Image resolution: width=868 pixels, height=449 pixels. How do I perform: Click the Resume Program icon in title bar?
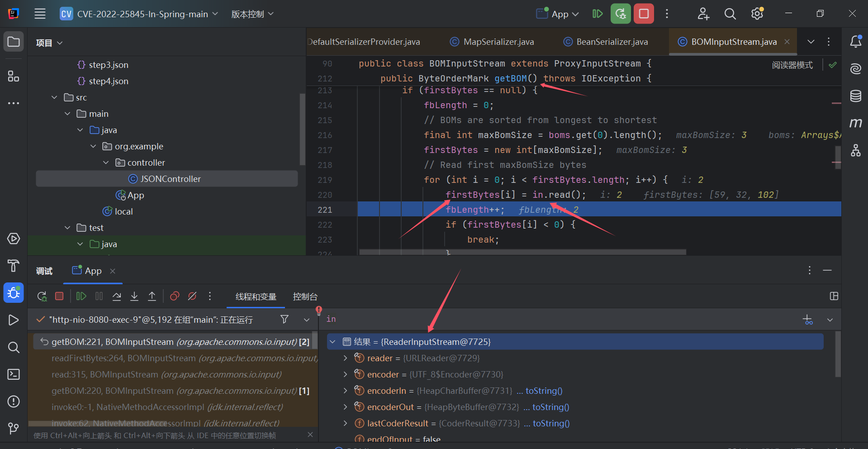pyautogui.click(x=598, y=14)
